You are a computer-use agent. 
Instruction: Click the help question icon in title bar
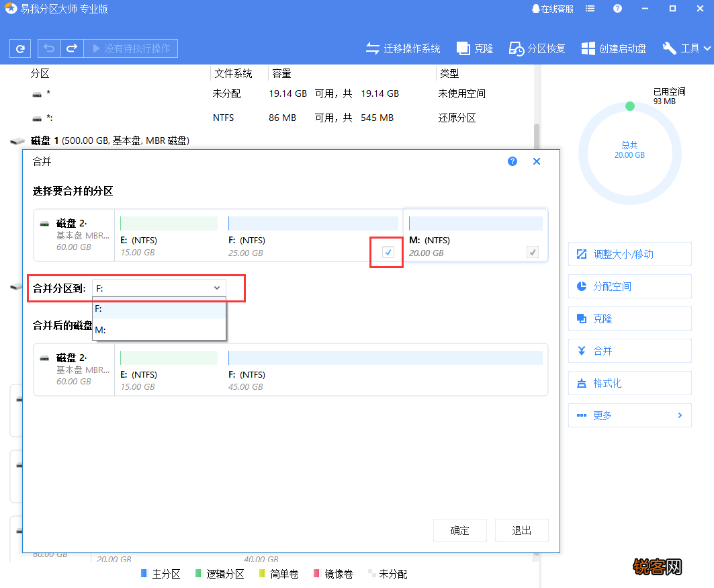pyautogui.click(x=617, y=9)
